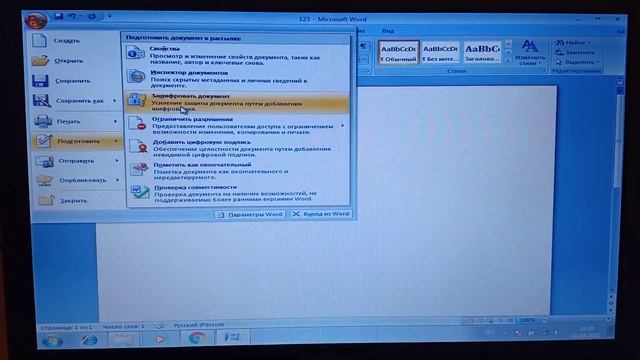Expand the Подготовить submenu arrow
Screen dimensions: 640x360
pyautogui.click(x=116, y=141)
